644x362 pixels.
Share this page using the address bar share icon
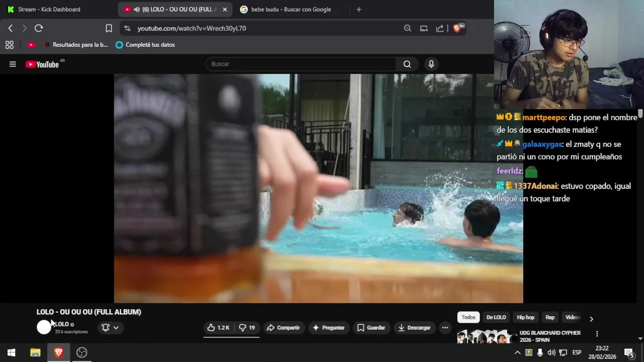tap(440, 28)
